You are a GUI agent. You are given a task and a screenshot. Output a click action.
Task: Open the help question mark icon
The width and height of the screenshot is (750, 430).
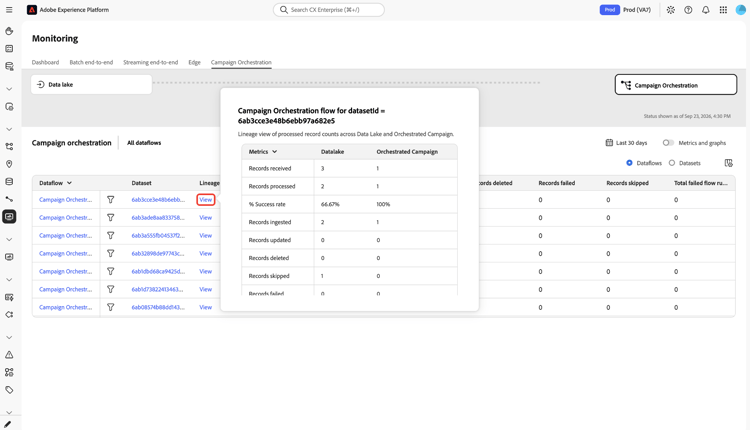[688, 10]
